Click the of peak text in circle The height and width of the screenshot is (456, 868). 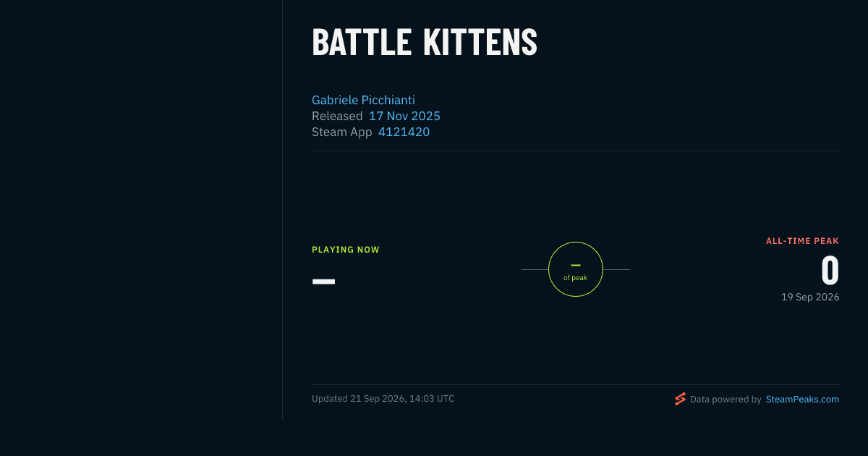point(576,278)
